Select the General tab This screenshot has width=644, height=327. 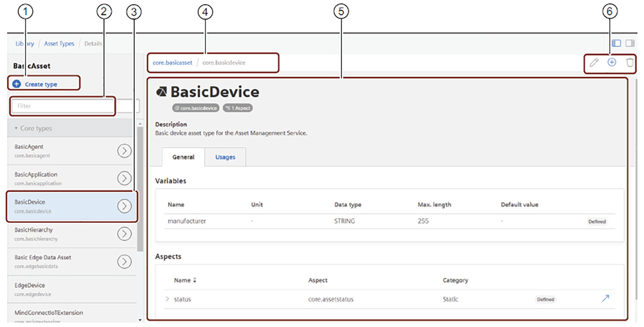coord(183,157)
